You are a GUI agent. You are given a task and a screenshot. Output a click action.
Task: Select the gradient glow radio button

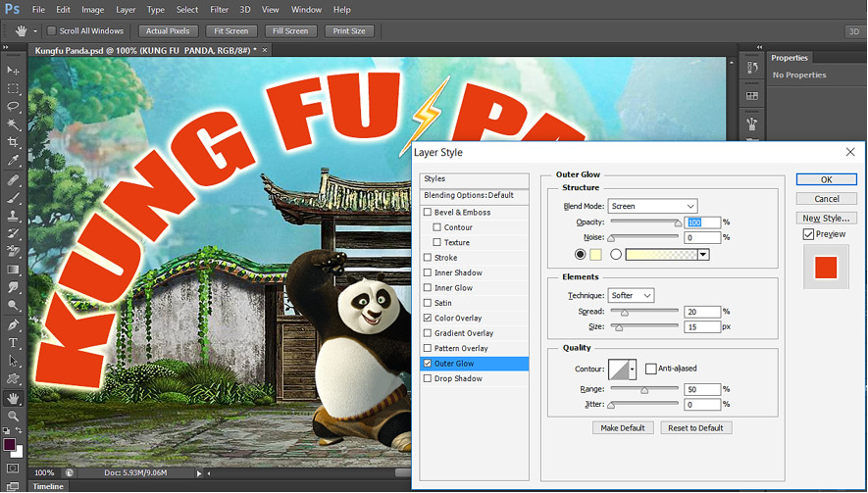(x=616, y=255)
